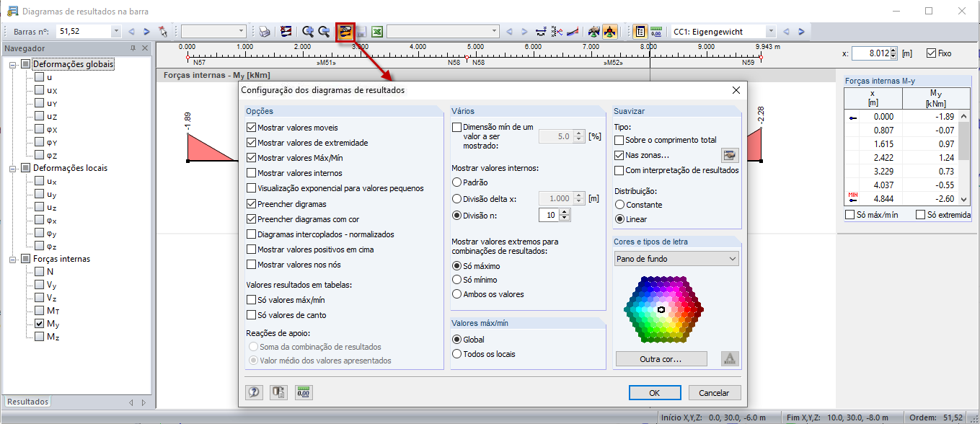Select the Zoom out tool
Screen dimensions: 980x424
click(x=323, y=30)
